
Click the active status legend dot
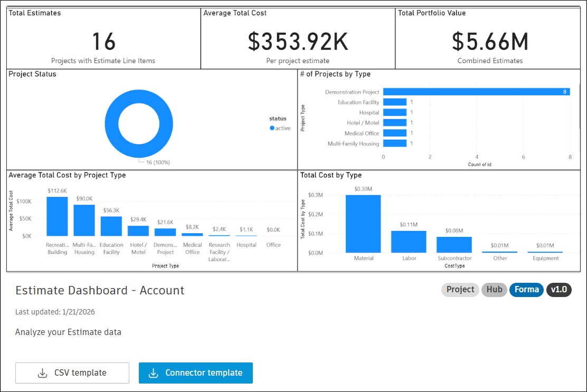click(272, 128)
